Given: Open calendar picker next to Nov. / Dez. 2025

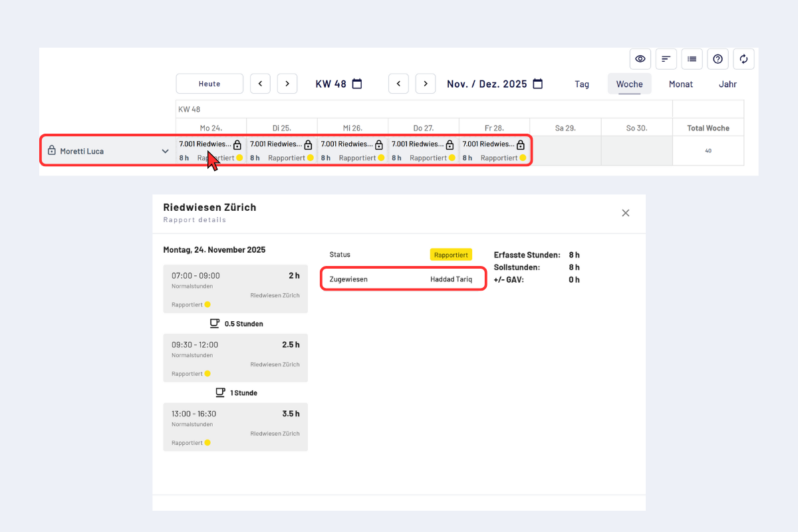Looking at the screenshot, I should pos(538,84).
